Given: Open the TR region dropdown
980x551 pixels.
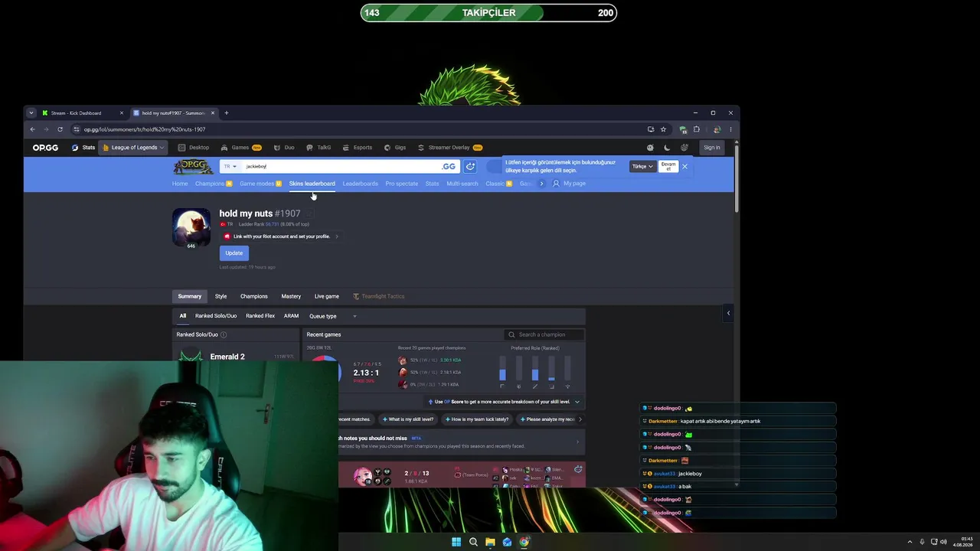Looking at the screenshot, I should (x=230, y=166).
